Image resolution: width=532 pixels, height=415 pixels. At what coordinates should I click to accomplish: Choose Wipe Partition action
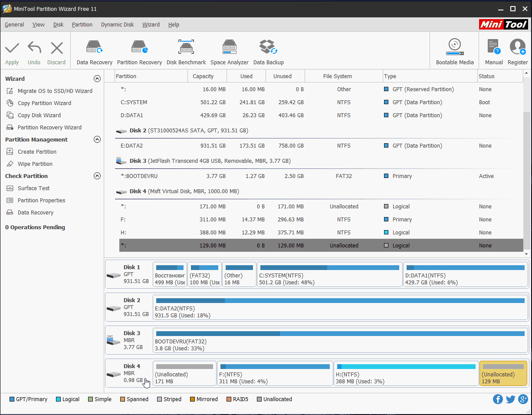pyautogui.click(x=35, y=164)
